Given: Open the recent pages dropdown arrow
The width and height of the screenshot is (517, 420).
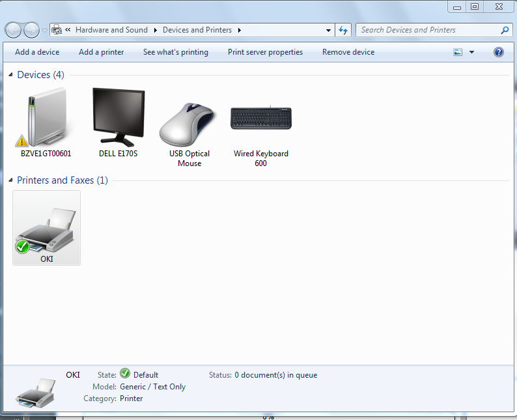Looking at the screenshot, I should (x=44, y=30).
